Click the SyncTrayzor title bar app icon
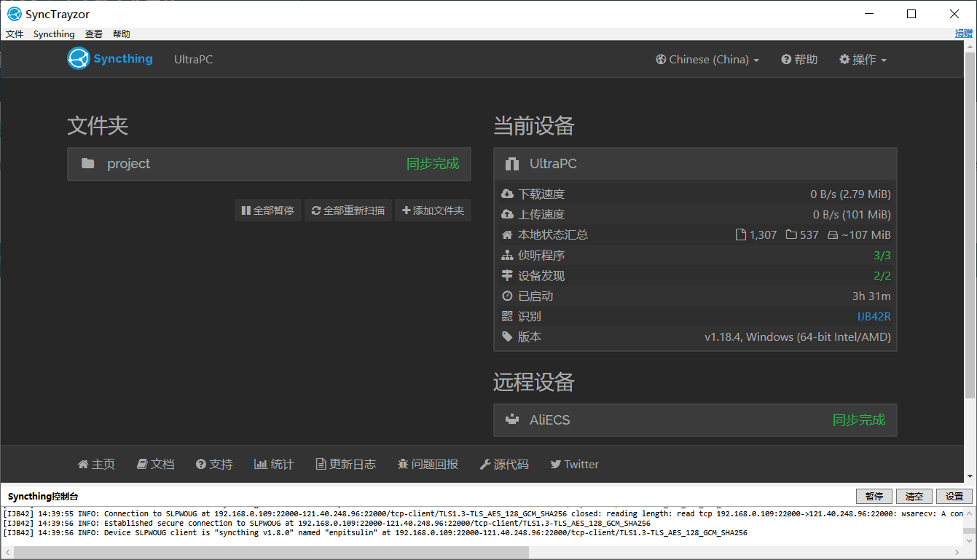 point(14,14)
